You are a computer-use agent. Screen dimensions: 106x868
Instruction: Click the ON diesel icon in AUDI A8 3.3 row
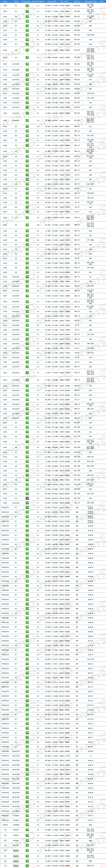click(27, 498)
